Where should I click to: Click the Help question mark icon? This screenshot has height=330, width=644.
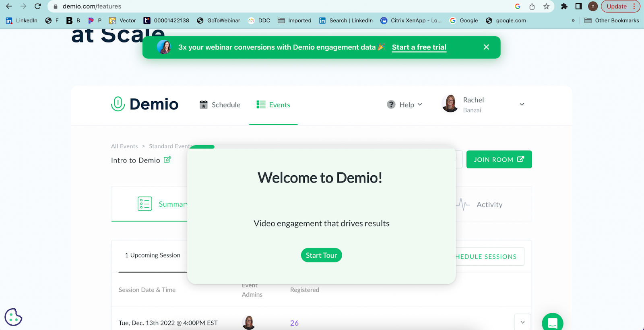[391, 105]
